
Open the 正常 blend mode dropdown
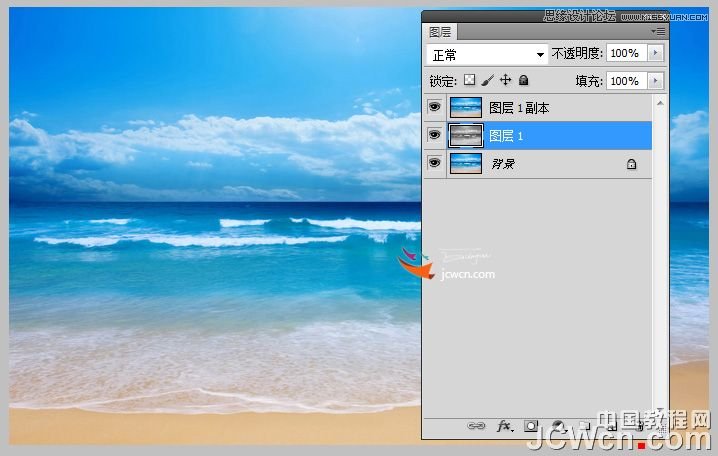[x=487, y=55]
